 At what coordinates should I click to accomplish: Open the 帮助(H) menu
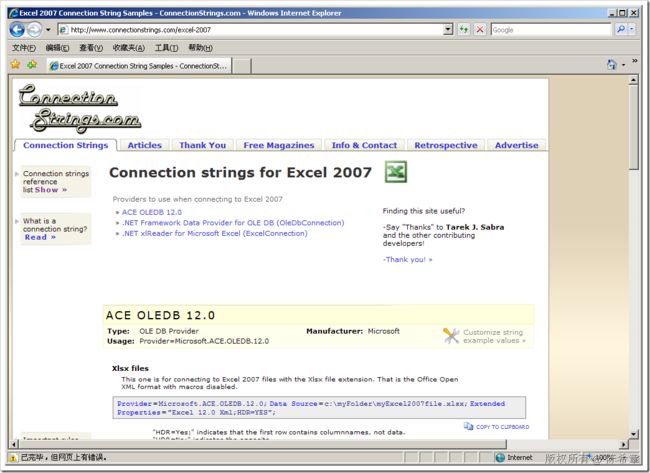[x=200, y=48]
